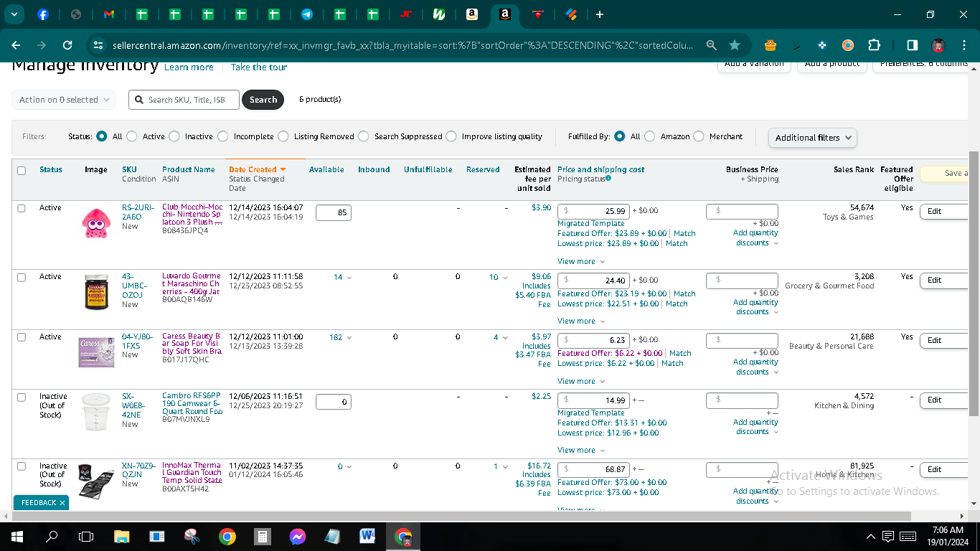Open a new browser tab
Viewport: 980px width, 551px height.
(600, 14)
